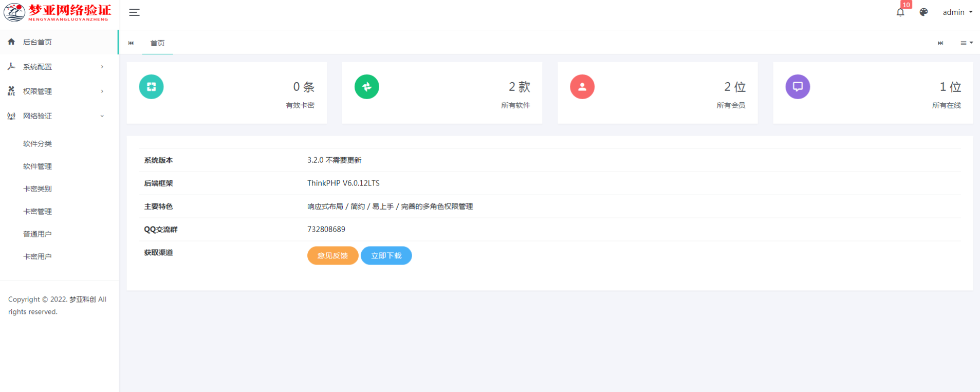Click the orange 意见反馈 button
Image resolution: width=980 pixels, height=392 pixels.
[x=332, y=256]
